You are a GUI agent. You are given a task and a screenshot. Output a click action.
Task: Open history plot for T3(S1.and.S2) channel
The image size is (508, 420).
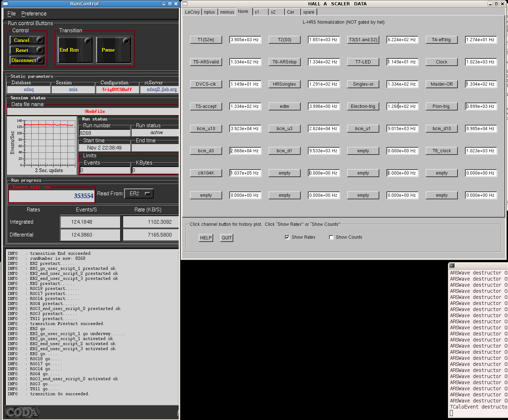[x=363, y=40]
